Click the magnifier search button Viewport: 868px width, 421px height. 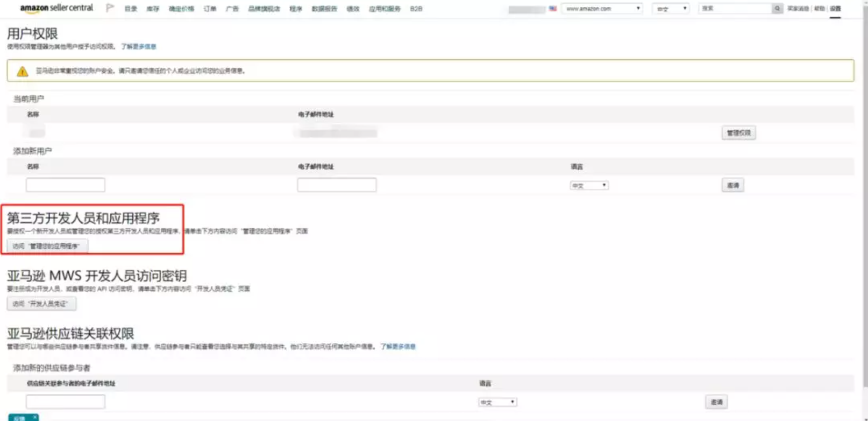(777, 9)
